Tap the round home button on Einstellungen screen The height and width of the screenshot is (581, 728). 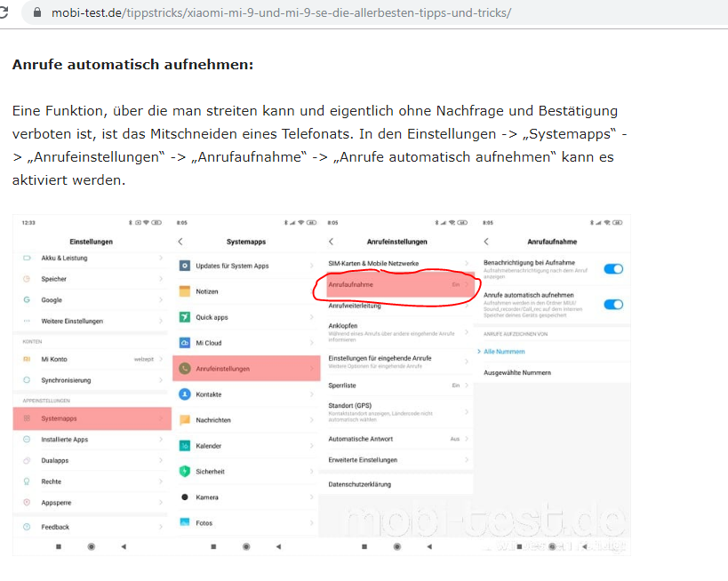click(92, 546)
